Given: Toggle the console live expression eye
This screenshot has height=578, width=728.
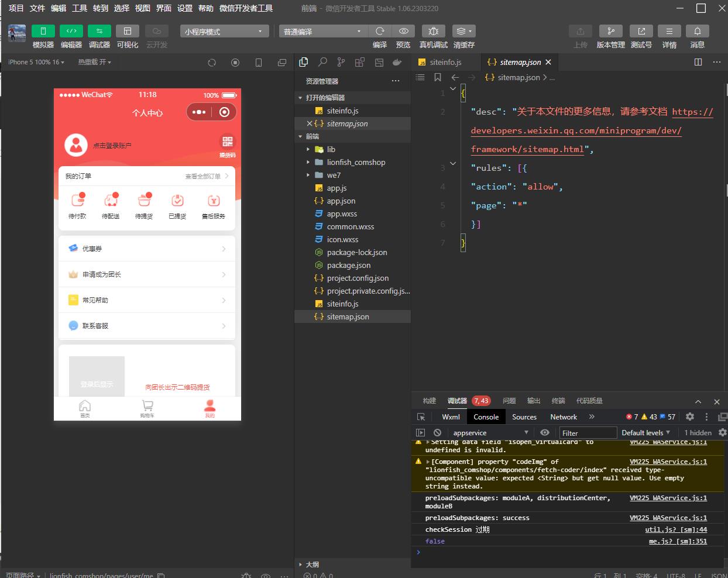Looking at the screenshot, I should 545,433.
